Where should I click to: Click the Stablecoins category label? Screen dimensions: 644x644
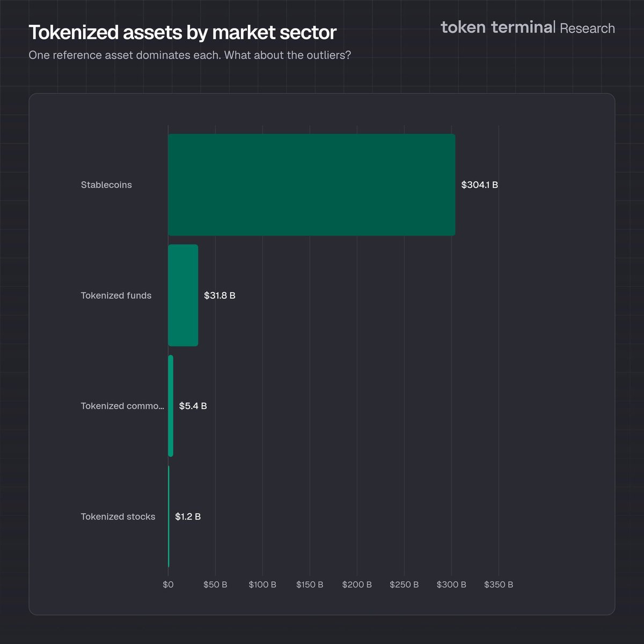tap(106, 185)
